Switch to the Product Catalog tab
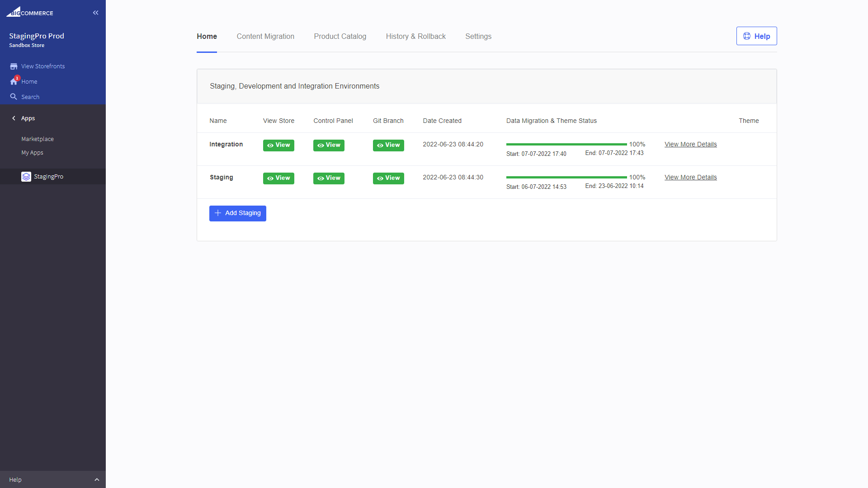Image resolution: width=868 pixels, height=488 pixels. point(340,37)
